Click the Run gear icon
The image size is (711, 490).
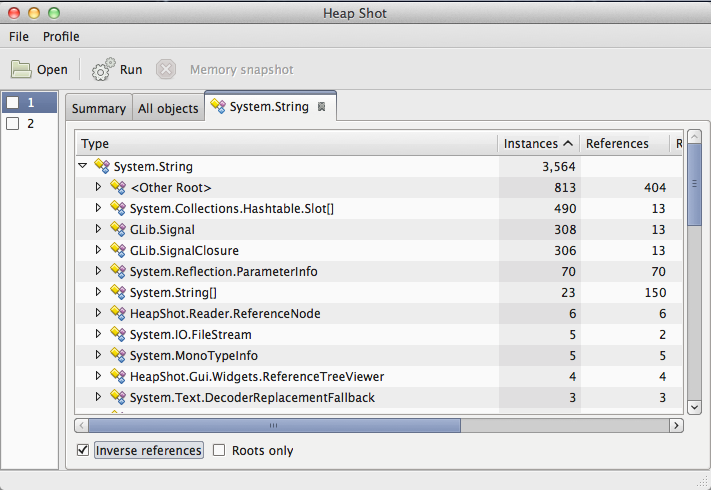(103, 69)
